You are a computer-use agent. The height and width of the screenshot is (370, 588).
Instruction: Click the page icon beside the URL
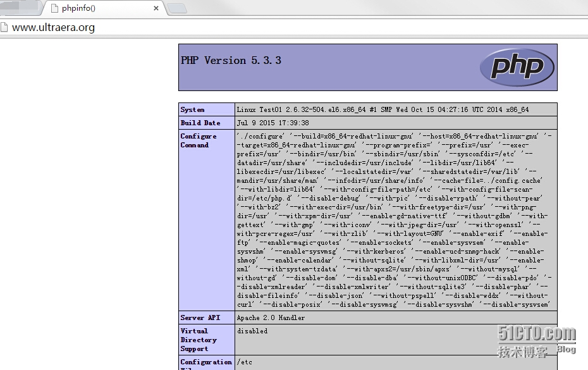(x=4, y=27)
